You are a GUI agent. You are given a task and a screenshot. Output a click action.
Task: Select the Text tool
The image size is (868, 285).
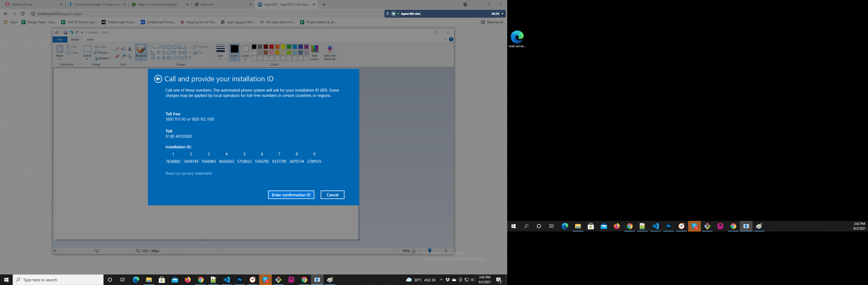(129, 49)
